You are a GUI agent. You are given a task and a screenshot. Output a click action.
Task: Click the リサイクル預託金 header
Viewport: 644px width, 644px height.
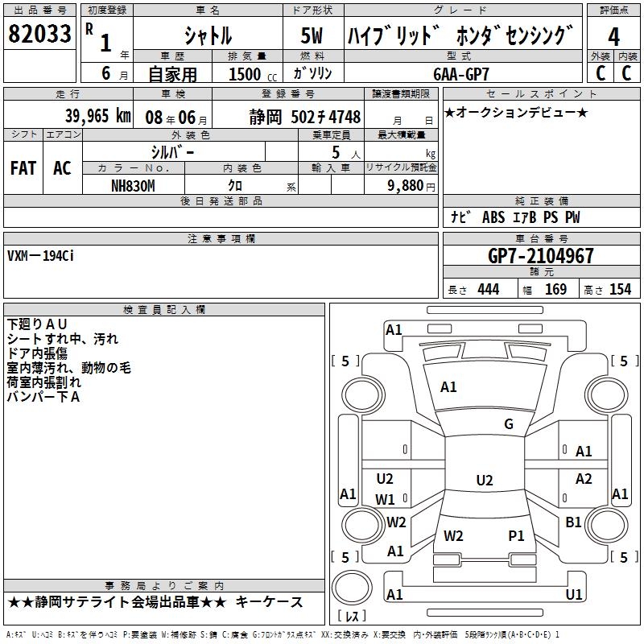401,167
